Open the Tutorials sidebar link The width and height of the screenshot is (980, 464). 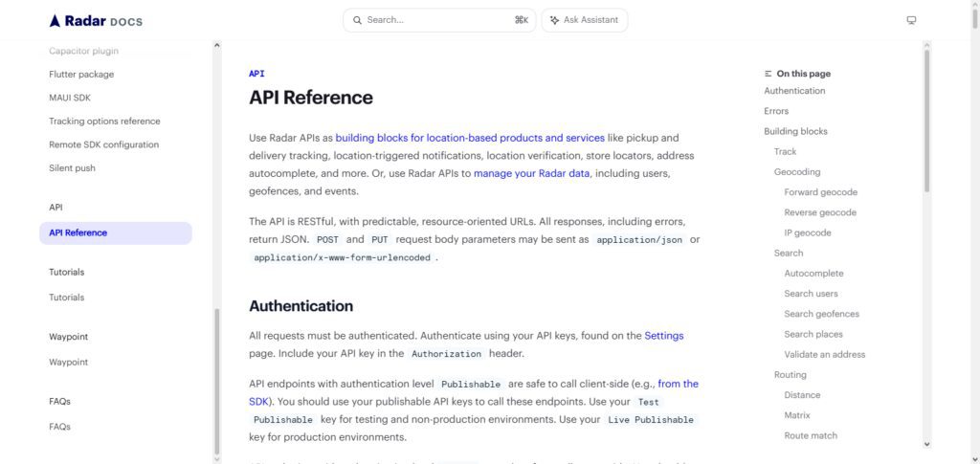[66, 298]
